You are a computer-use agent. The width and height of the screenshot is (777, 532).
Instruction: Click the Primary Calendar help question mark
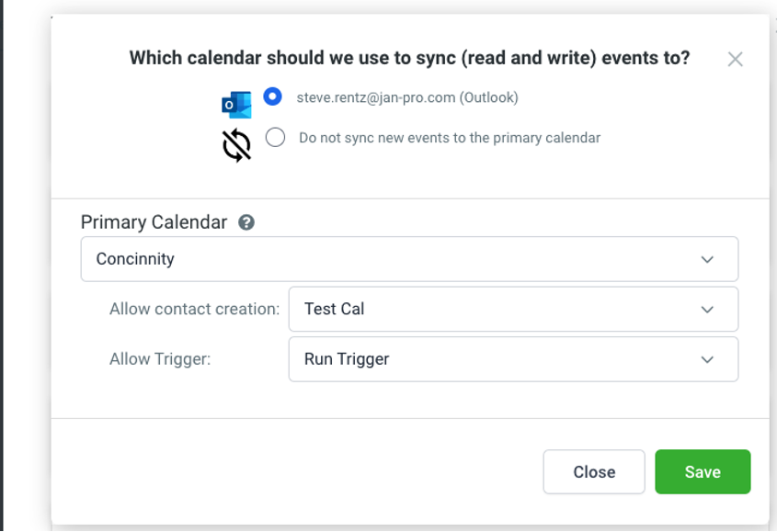click(246, 222)
